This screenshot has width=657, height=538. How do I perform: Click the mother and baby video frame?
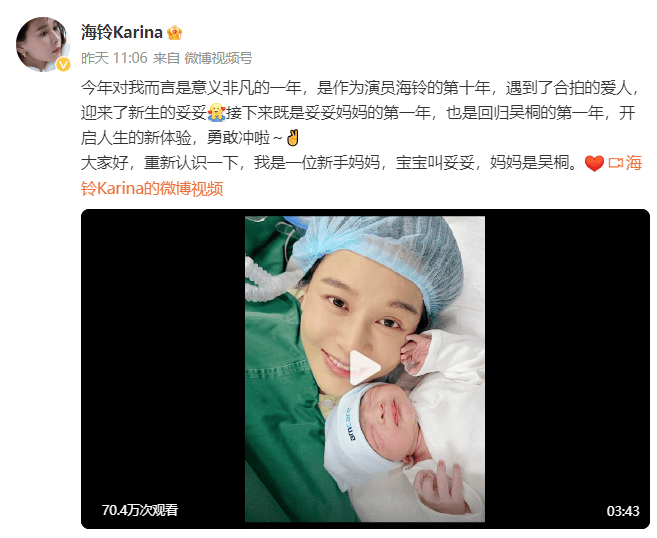[x=365, y=369]
